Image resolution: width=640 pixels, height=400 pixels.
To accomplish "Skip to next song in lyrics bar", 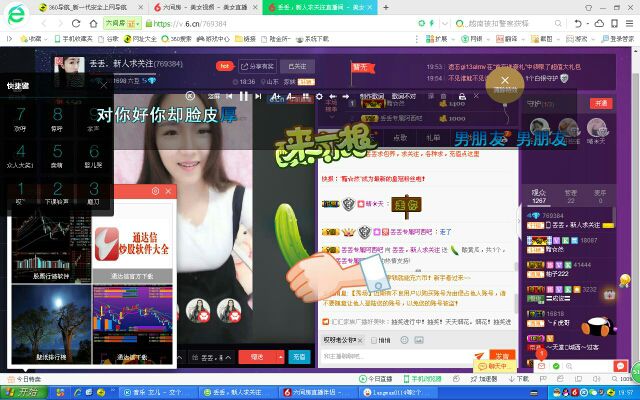I will tap(258, 96).
